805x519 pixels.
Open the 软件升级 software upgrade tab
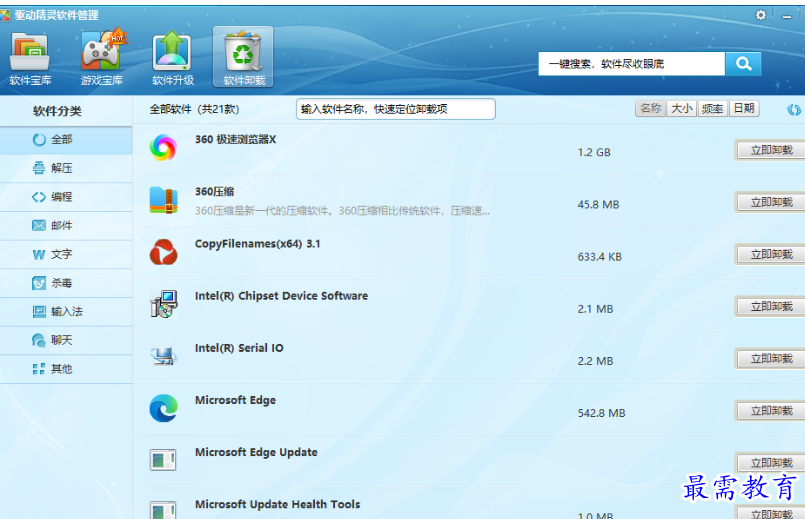point(172,58)
